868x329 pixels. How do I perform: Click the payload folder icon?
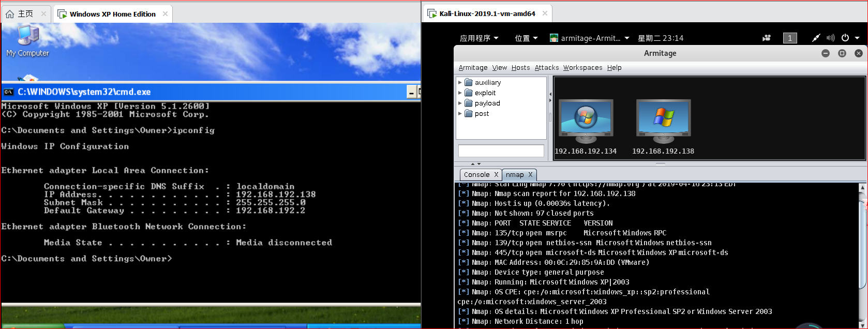tap(469, 103)
